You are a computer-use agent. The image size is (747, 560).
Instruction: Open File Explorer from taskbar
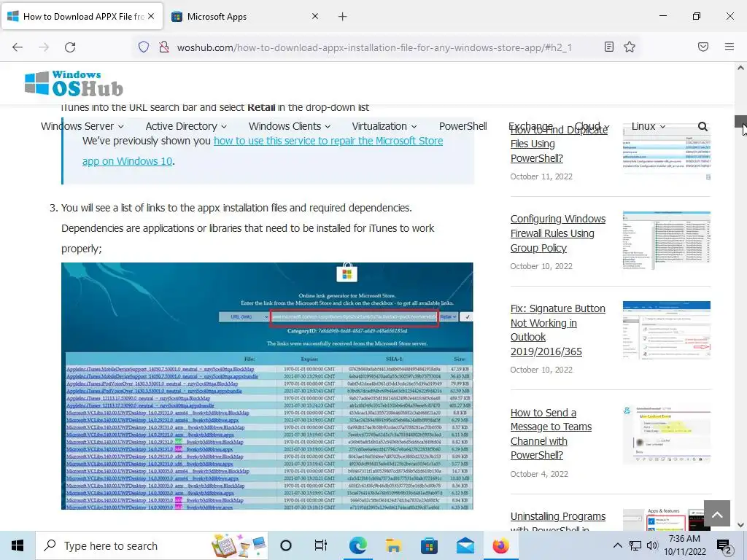tap(393, 545)
